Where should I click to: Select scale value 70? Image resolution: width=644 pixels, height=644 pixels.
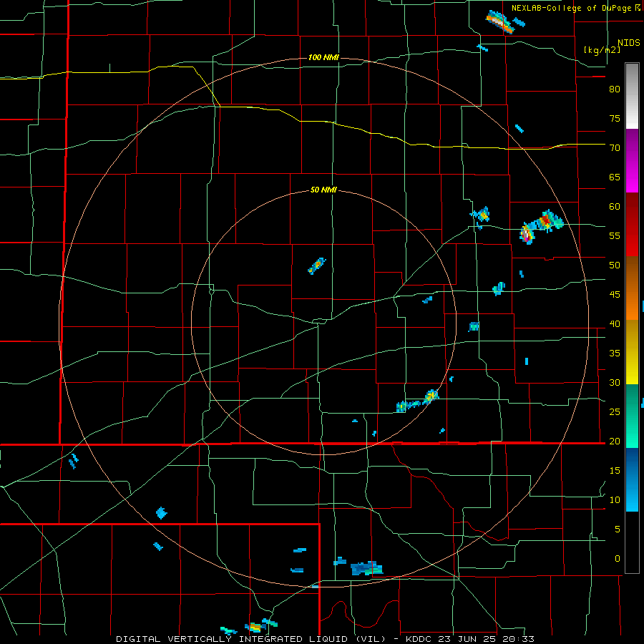(x=615, y=148)
